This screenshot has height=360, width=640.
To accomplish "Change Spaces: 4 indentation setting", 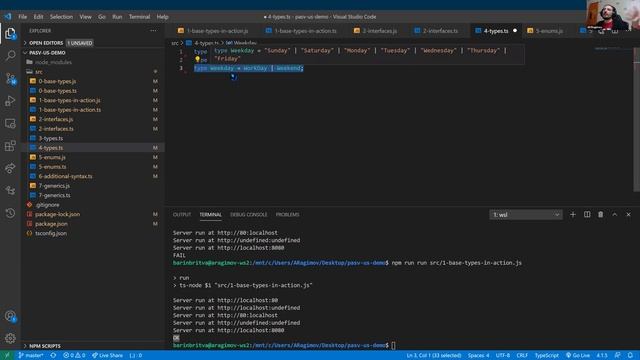I will click(x=478, y=355).
